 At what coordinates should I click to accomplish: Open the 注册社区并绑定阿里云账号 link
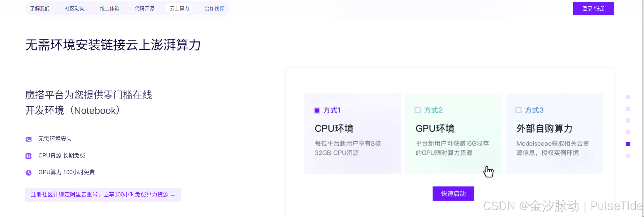(x=103, y=195)
